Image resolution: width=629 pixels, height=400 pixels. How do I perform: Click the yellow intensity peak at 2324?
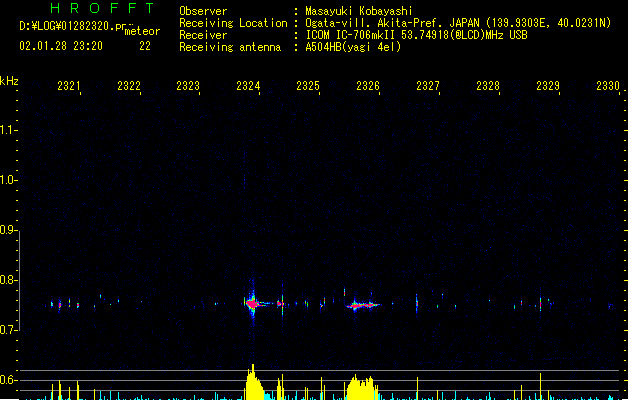tap(254, 383)
